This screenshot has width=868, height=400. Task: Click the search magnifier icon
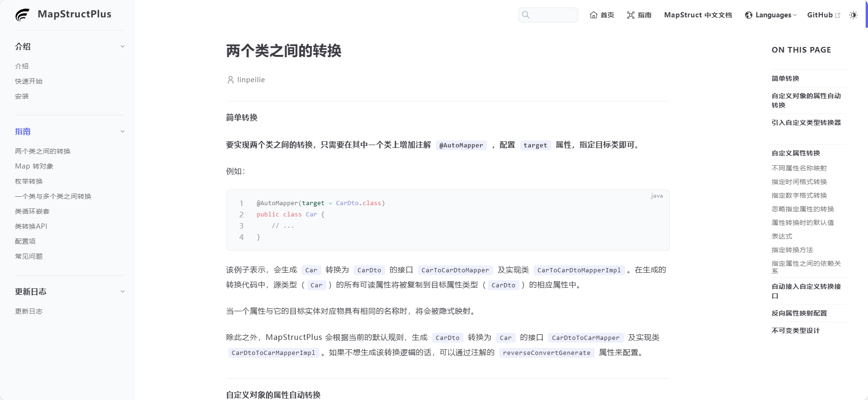click(x=526, y=15)
